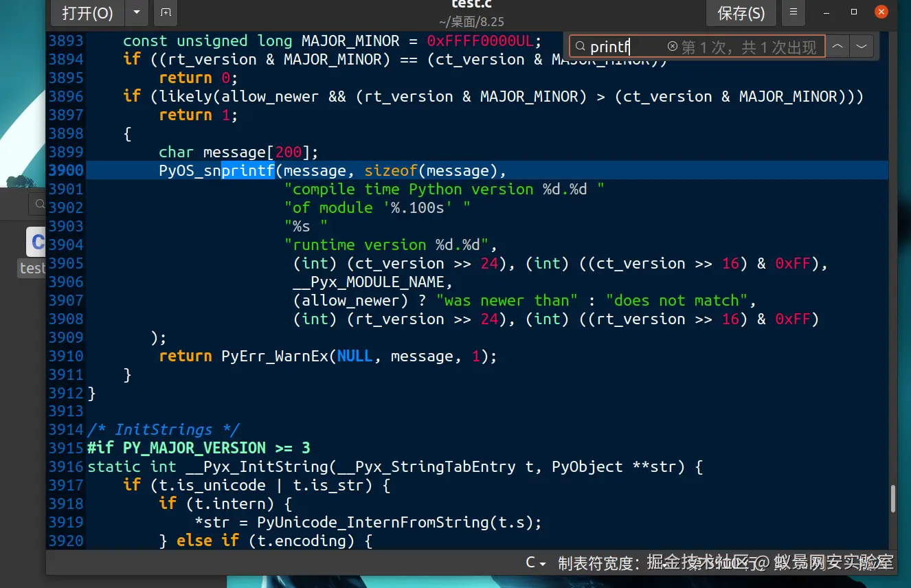Select the C file icon on desktop behind
This screenshot has height=588, width=911.
pos(36,242)
